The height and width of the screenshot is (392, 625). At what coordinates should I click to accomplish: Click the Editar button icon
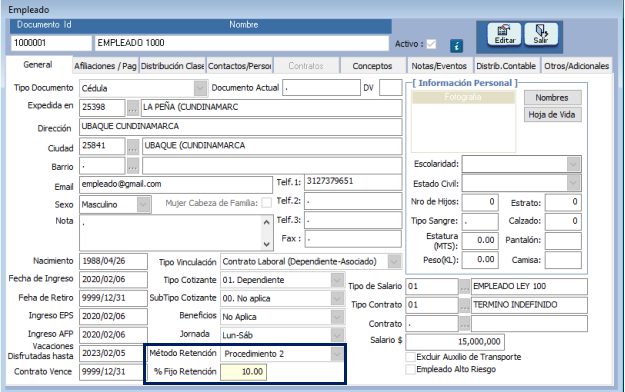click(504, 34)
